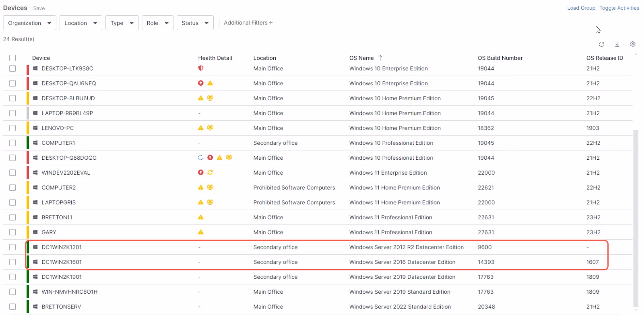Viewport: 644px width, 315px height.
Task: Click the download export icon
Action: [617, 44]
